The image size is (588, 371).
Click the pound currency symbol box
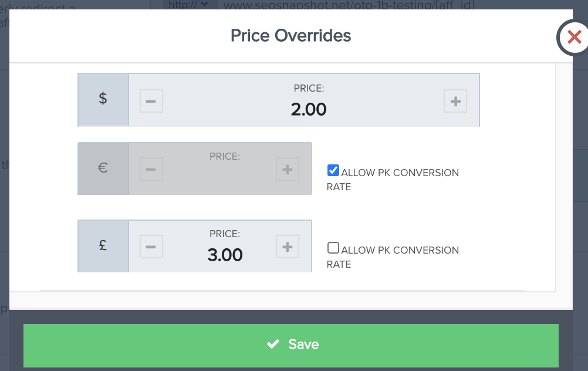click(103, 247)
